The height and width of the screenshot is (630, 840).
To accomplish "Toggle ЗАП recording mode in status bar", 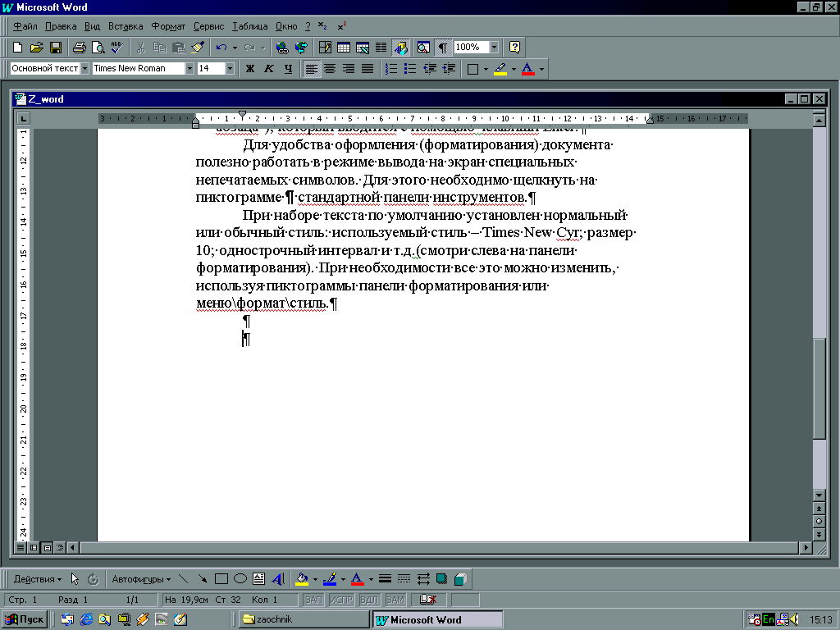I will 313,600.
